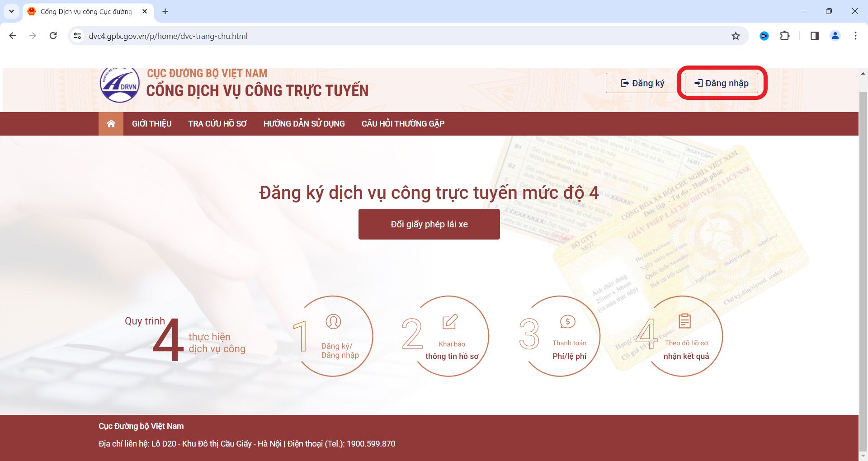Open a new browser tab
Viewport: 868px width, 461px height.
coord(165,11)
